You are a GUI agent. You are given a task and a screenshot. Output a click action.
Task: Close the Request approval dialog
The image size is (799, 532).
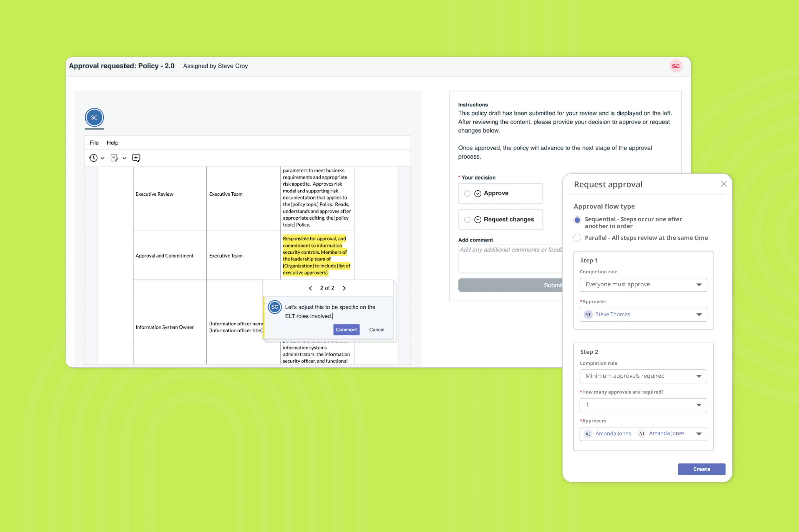[723, 184]
